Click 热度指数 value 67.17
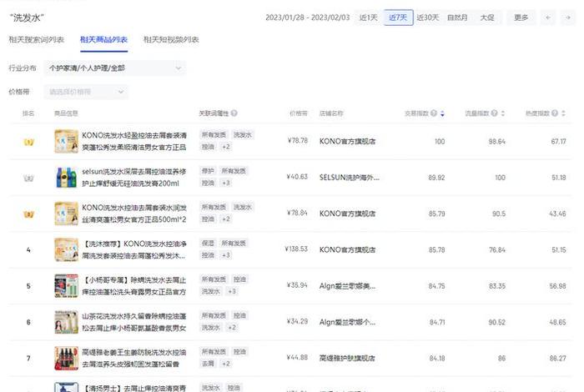The image size is (584, 392). (x=558, y=142)
